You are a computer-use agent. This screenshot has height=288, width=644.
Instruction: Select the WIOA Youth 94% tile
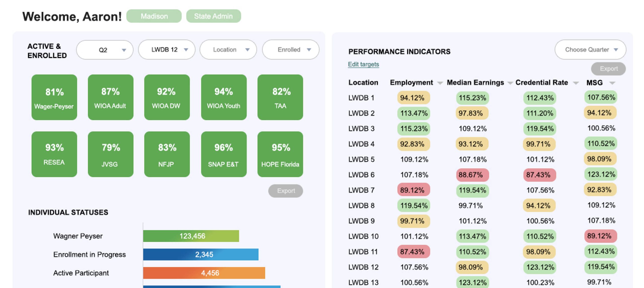(224, 97)
